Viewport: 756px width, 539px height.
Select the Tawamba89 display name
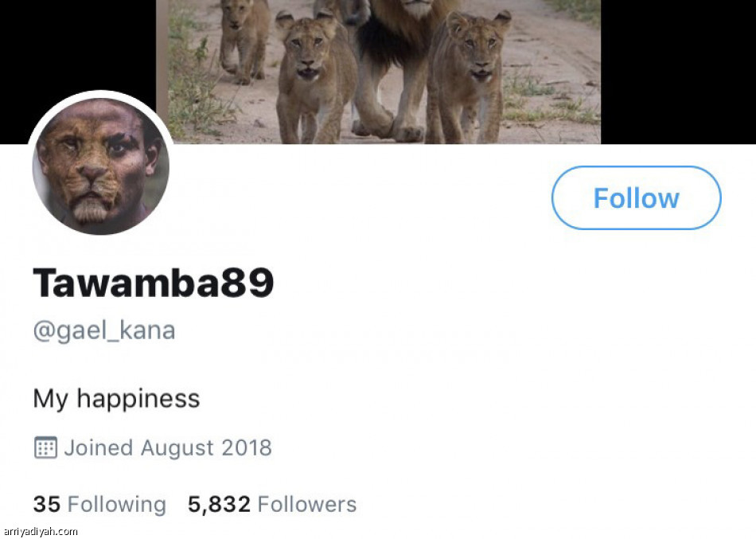point(154,282)
